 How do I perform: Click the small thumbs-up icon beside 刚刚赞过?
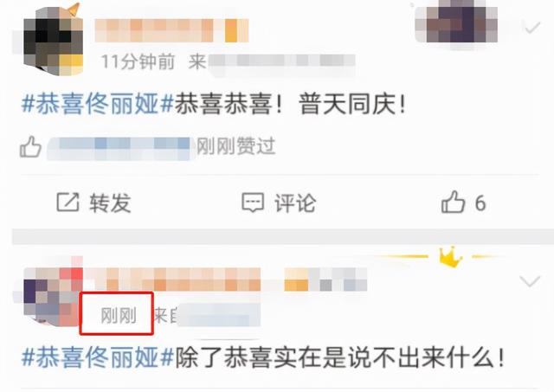click(31, 147)
